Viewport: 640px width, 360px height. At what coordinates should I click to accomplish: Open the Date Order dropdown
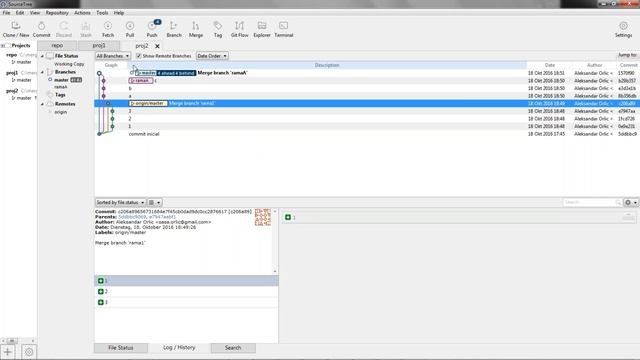(x=212, y=56)
